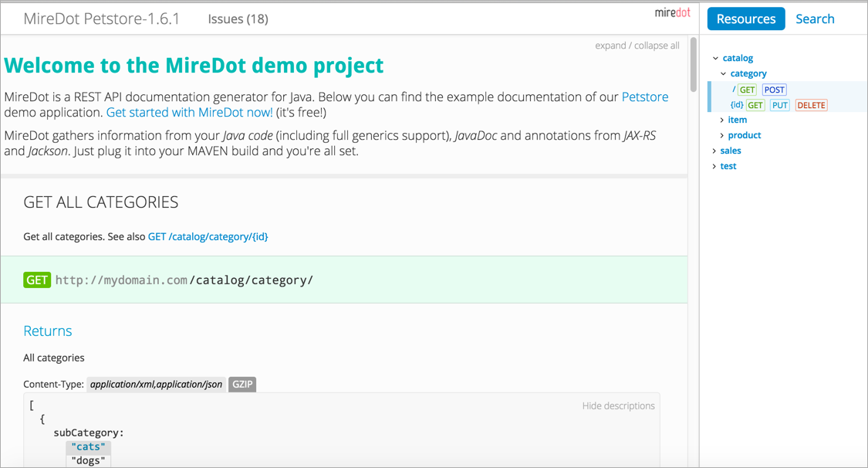The height and width of the screenshot is (468, 868).
Task: Click the item tree label
Action: [x=738, y=120]
